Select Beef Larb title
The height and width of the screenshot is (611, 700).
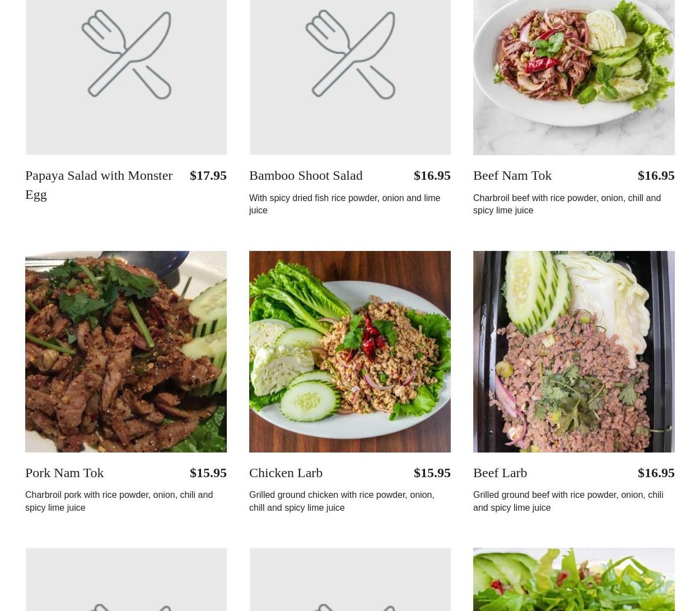[500, 473]
